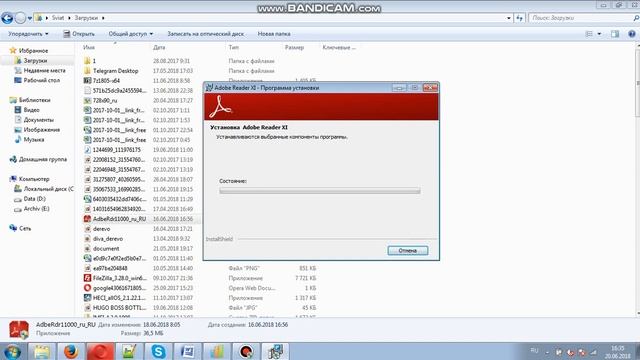
Task: Click Записать на оптический диск
Action: 205,34
